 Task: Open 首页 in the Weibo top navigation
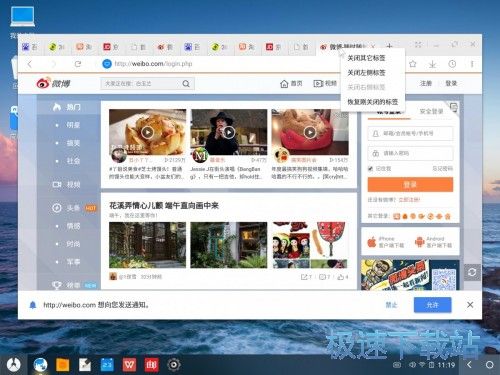pos(292,83)
